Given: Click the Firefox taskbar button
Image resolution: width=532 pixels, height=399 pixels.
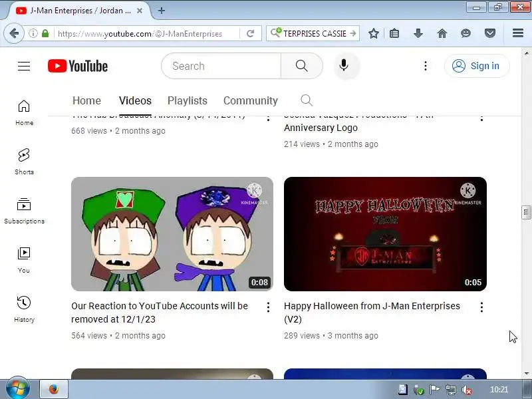Looking at the screenshot, I should tap(54, 389).
